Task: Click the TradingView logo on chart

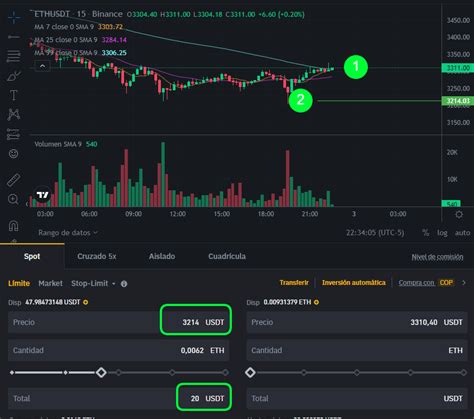Action: click(x=42, y=195)
